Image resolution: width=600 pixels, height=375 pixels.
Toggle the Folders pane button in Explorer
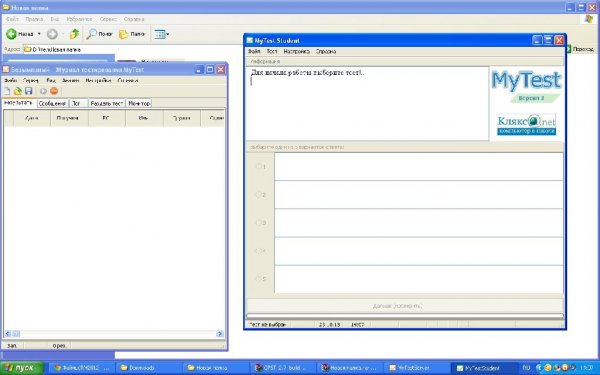[x=132, y=34]
